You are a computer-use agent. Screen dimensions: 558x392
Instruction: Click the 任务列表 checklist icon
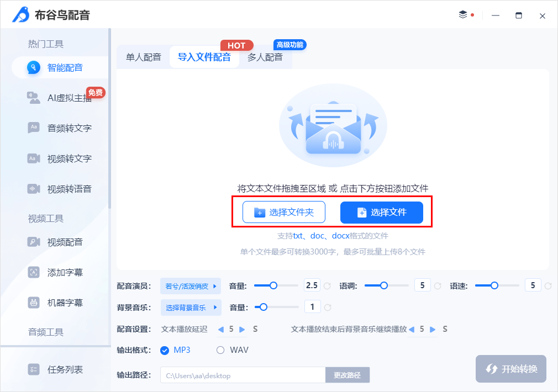coord(34,369)
